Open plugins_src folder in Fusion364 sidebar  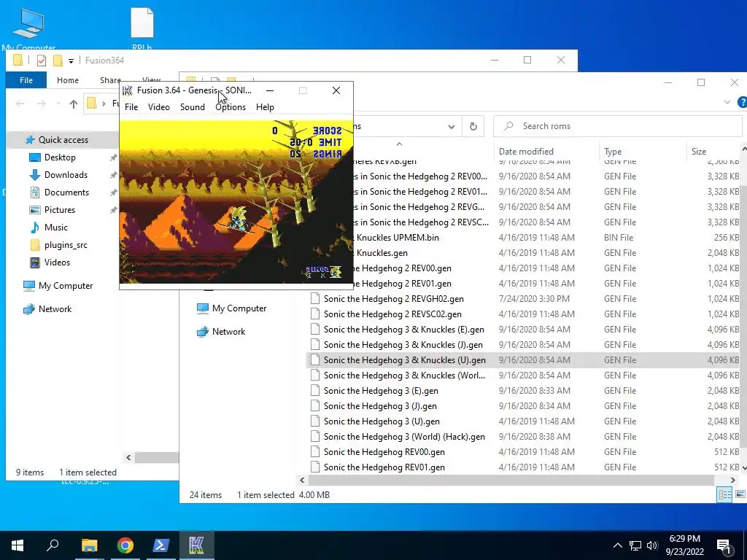tap(66, 245)
